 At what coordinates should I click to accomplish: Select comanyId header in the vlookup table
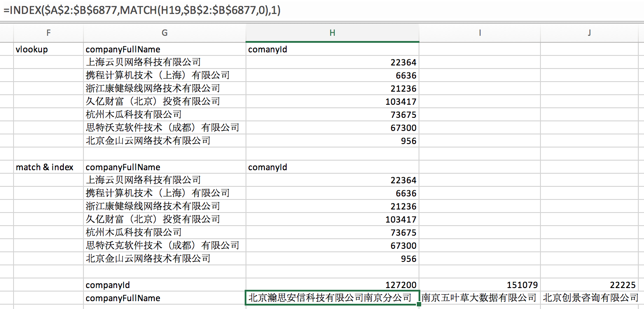click(x=332, y=49)
